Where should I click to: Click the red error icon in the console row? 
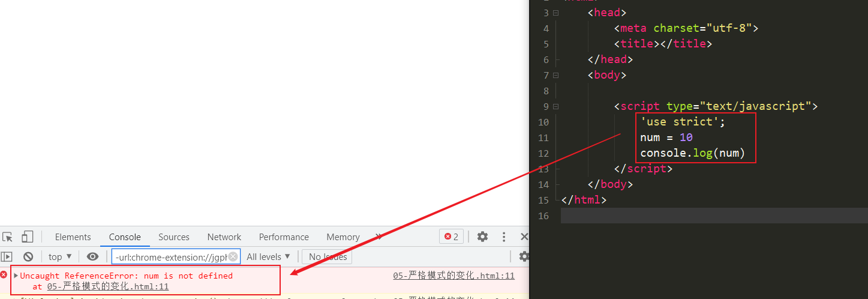click(4, 275)
